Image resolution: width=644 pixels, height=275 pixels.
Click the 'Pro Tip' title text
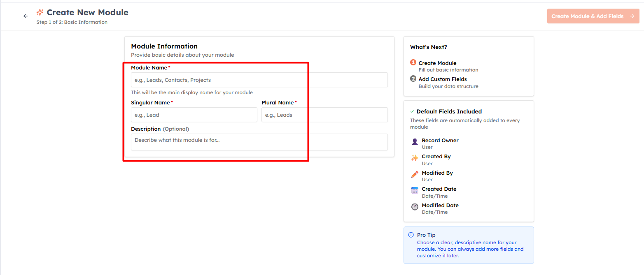(426, 235)
